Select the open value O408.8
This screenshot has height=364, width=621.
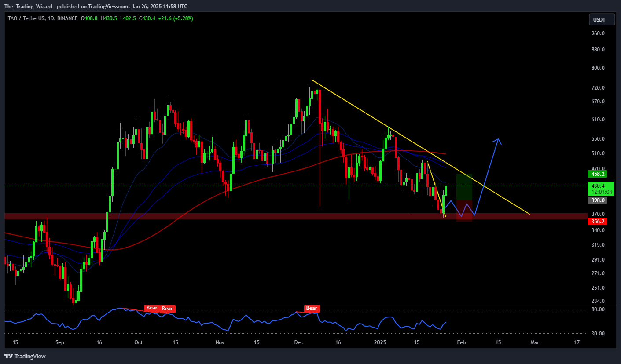89,18
